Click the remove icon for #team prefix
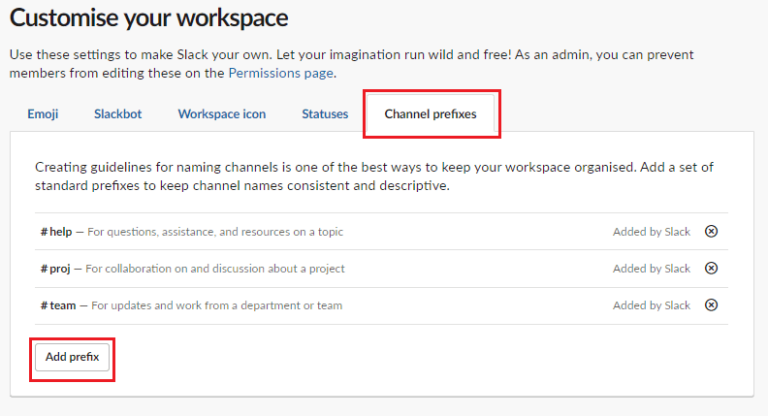This screenshot has height=416, width=768. pyautogui.click(x=711, y=305)
